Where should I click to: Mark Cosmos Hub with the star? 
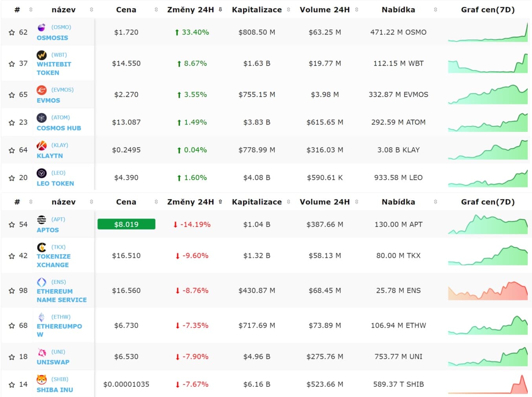[12, 123]
